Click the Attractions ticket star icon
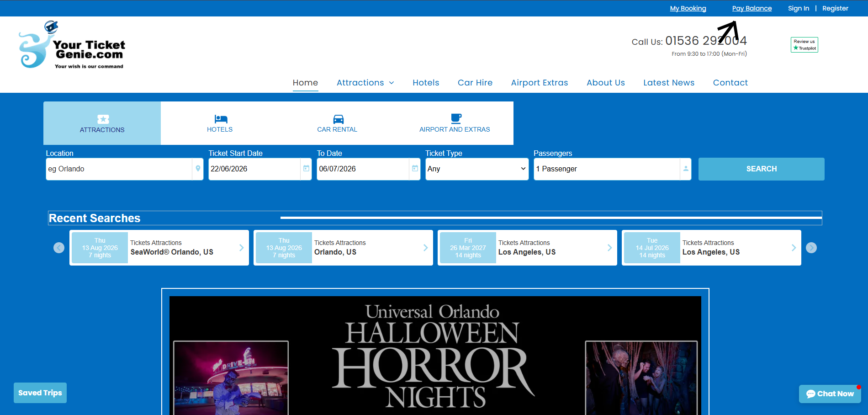 (x=103, y=119)
